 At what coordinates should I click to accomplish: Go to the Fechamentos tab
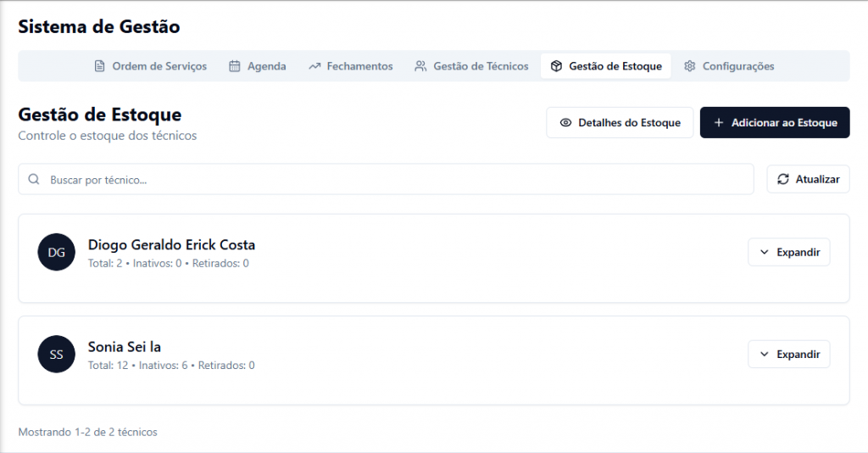(x=359, y=66)
